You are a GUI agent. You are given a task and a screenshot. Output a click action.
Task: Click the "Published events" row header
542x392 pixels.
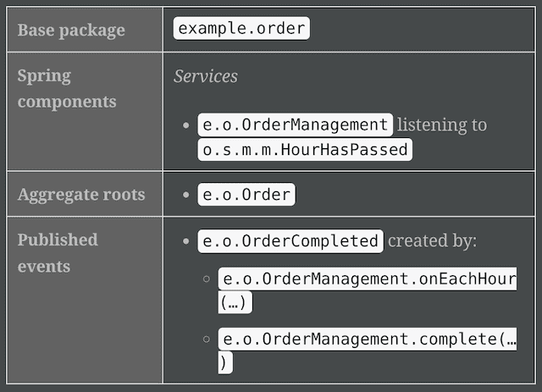click(x=58, y=252)
